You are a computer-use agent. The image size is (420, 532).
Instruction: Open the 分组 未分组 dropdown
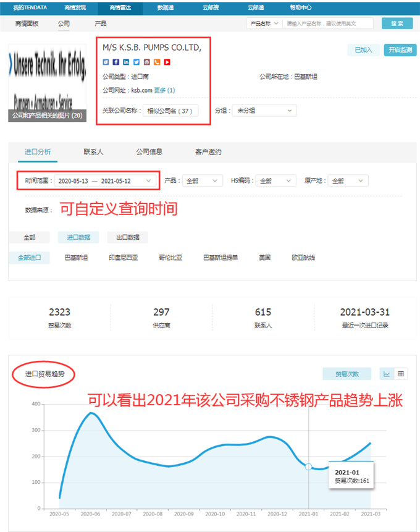click(264, 111)
